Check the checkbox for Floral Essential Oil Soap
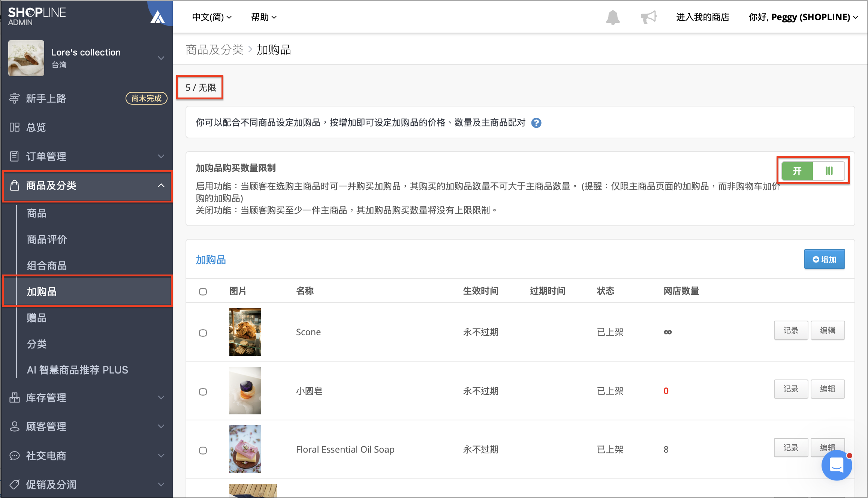The image size is (868, 498). [x=203, y=450]
